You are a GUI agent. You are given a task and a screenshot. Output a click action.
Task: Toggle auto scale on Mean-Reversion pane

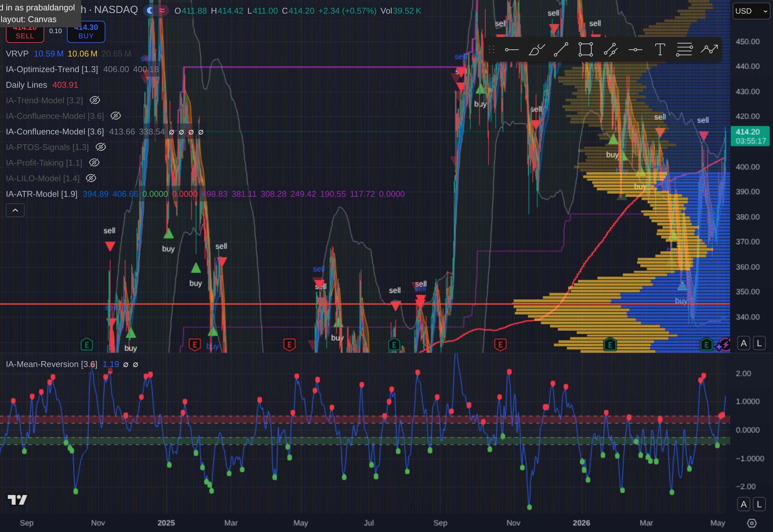(744, 504)
